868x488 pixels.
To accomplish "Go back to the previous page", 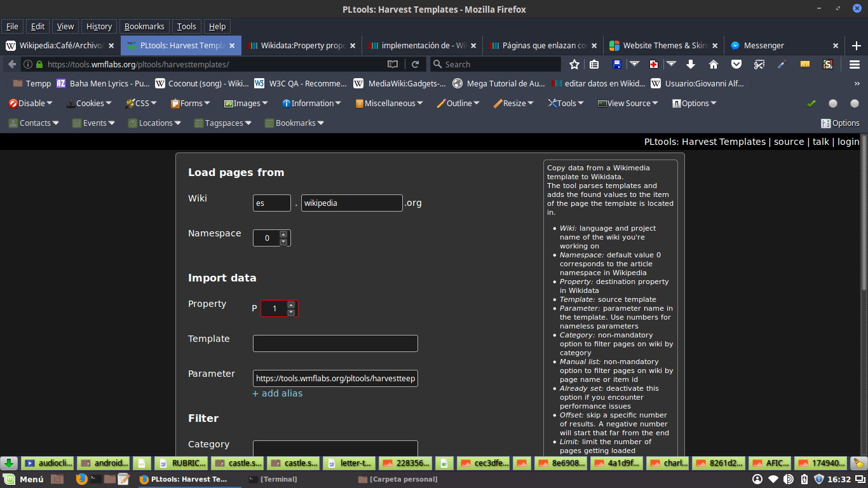I will click(12, 64).
